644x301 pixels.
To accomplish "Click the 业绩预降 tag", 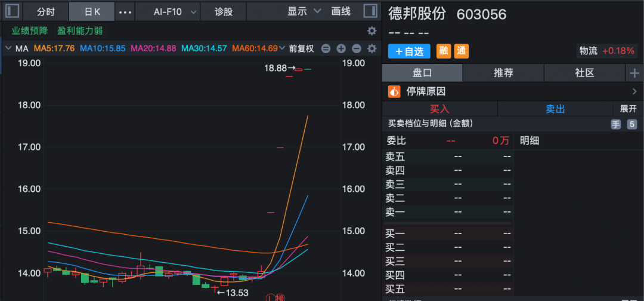I will pyautogui.click(x=30, y=31).
